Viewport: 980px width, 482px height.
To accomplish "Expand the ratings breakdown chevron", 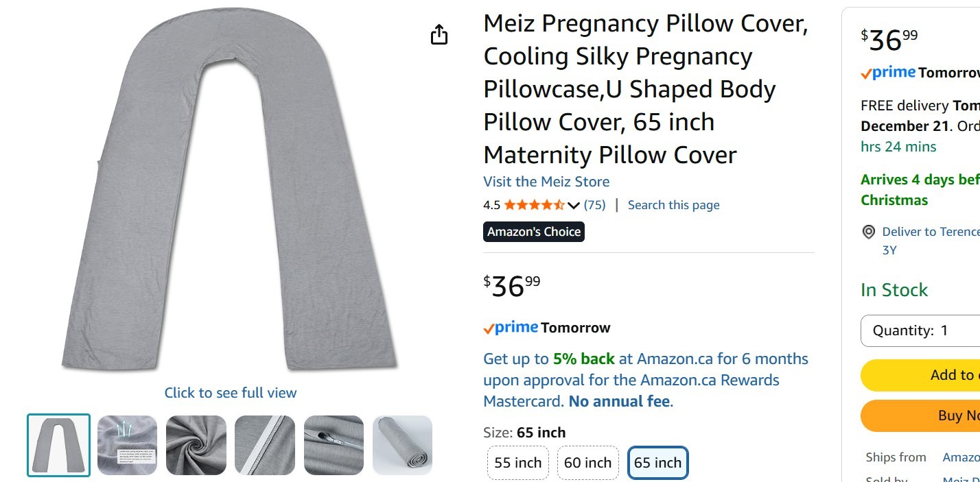I will point(574,205).
